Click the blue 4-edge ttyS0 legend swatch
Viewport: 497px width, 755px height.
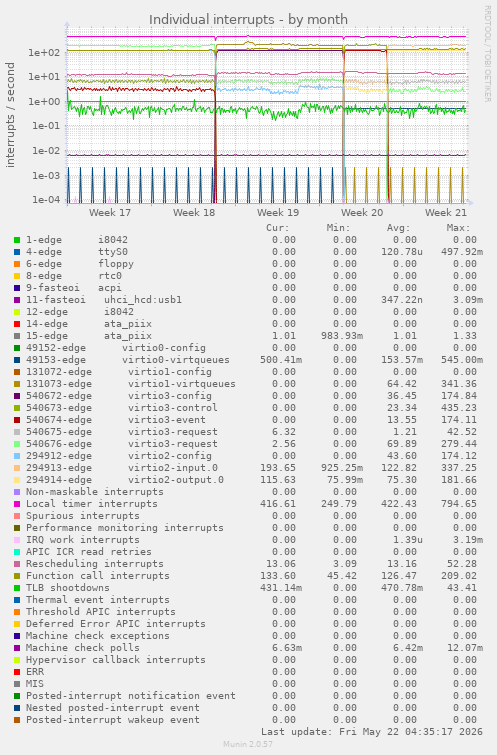pyautogui.click(x=17, y=252)
